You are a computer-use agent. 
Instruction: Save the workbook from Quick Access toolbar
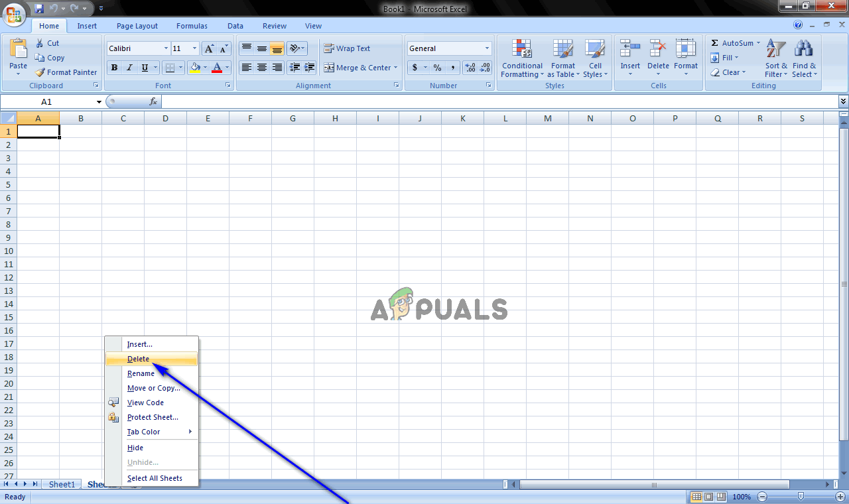click(39, 9)
